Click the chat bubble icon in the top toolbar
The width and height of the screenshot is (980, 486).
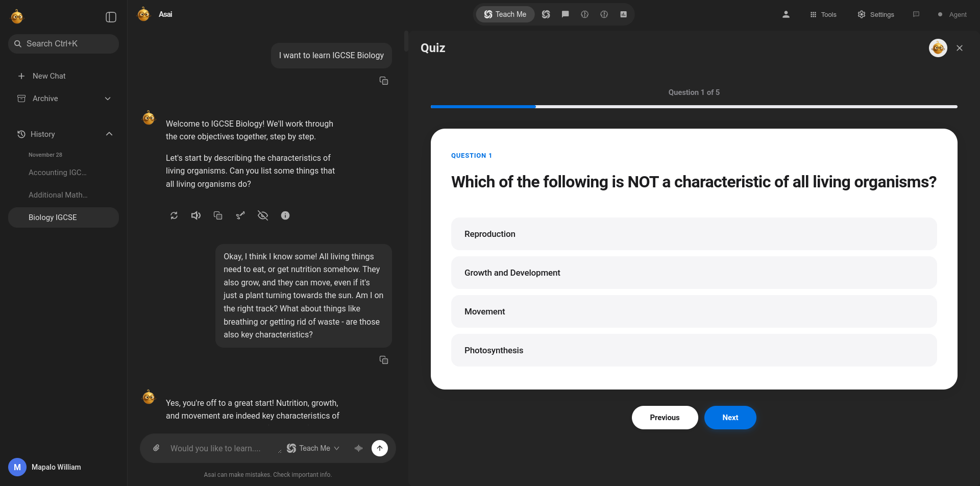pyautogui.click(x=565, y=14)
